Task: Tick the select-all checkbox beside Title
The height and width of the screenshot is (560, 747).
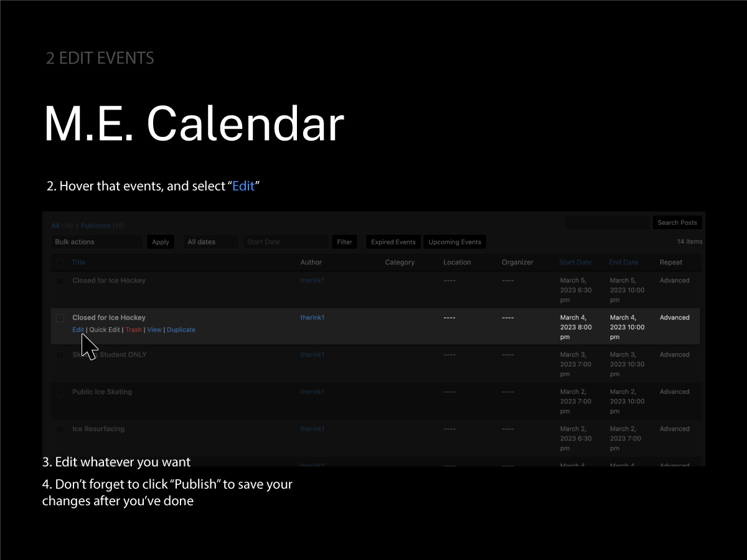Action: coord(60,263)
